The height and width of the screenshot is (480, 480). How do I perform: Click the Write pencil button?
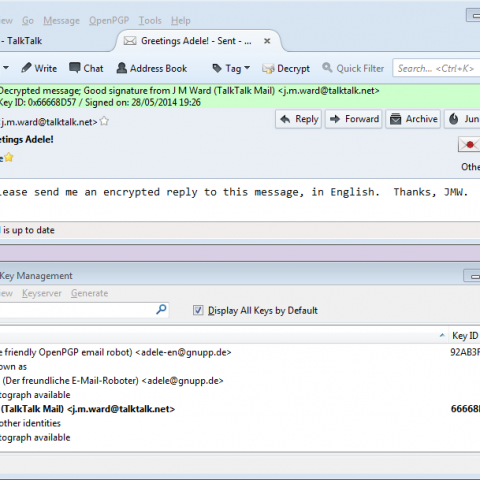[x=39, y=68]
